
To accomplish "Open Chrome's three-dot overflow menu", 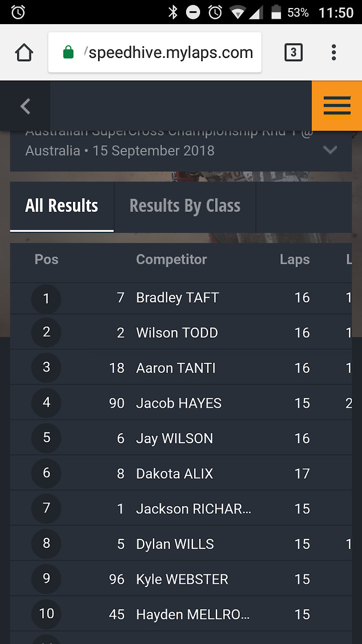I will tap(334, 53).
